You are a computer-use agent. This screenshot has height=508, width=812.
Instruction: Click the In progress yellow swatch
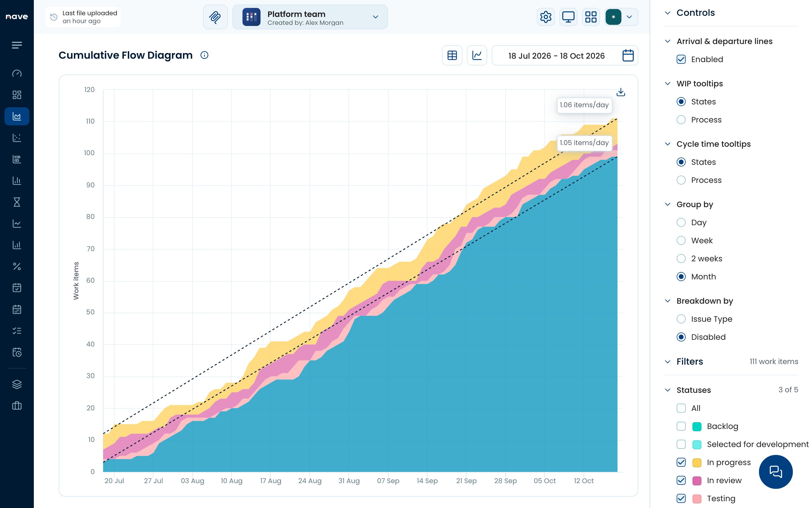697,463
